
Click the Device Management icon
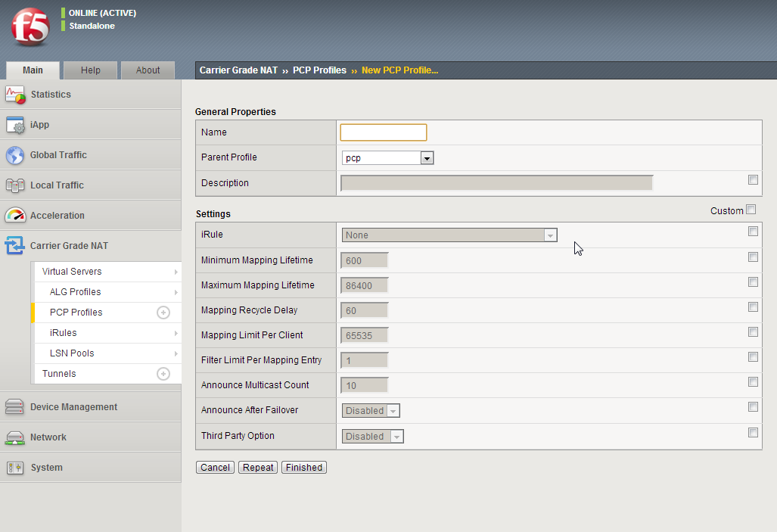click(x=15, y=407)
